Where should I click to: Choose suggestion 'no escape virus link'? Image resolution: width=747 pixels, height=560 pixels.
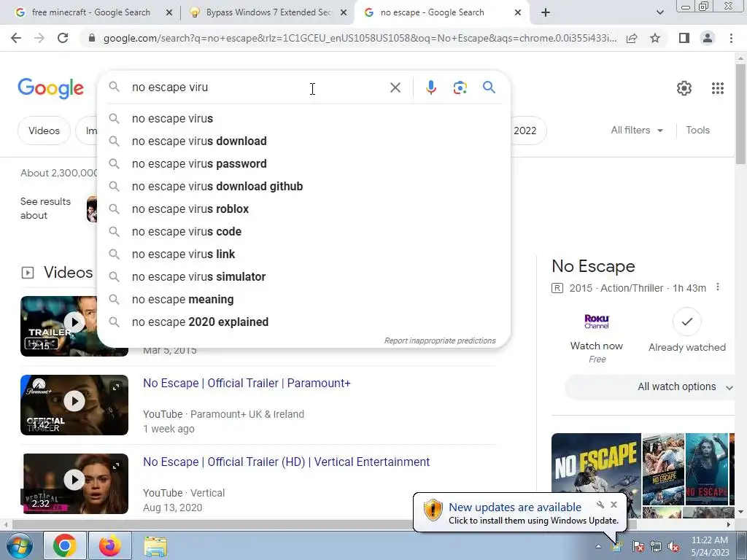coord(303,254)
